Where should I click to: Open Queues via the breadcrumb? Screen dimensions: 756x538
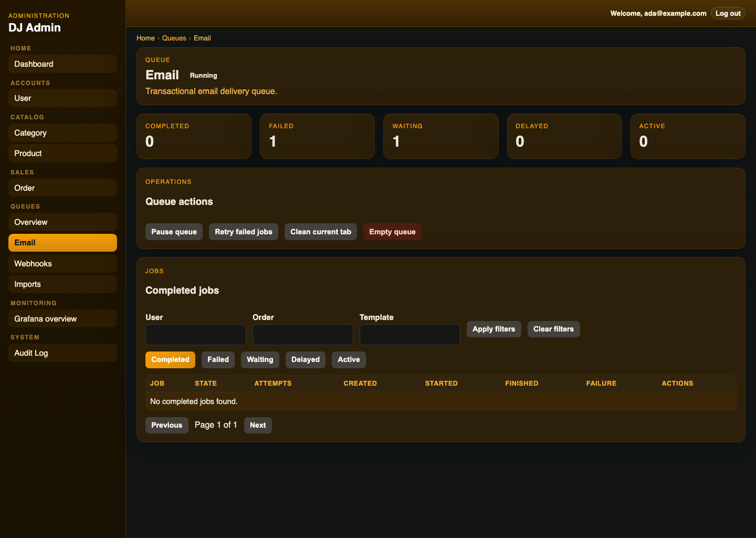(x=174, y=38)
